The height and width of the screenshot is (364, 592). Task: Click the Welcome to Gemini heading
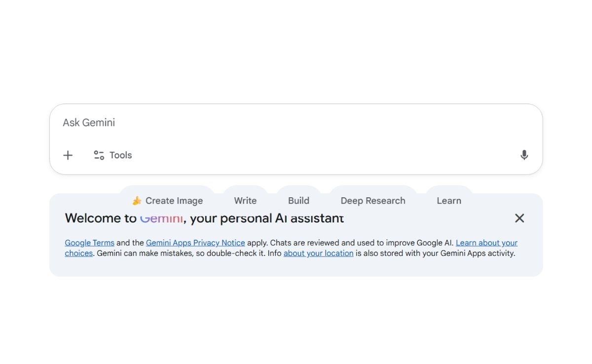(204, 218)
